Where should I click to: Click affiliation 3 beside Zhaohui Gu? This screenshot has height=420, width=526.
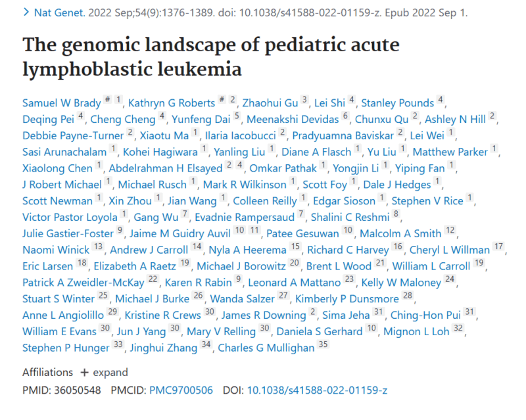tap(304, 99)
